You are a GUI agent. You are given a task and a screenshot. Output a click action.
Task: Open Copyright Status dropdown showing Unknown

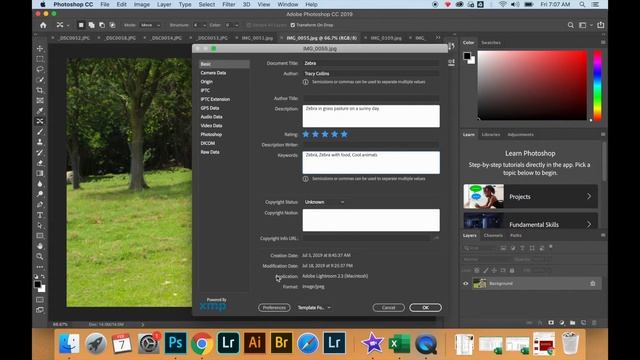(x=324, y=202)
